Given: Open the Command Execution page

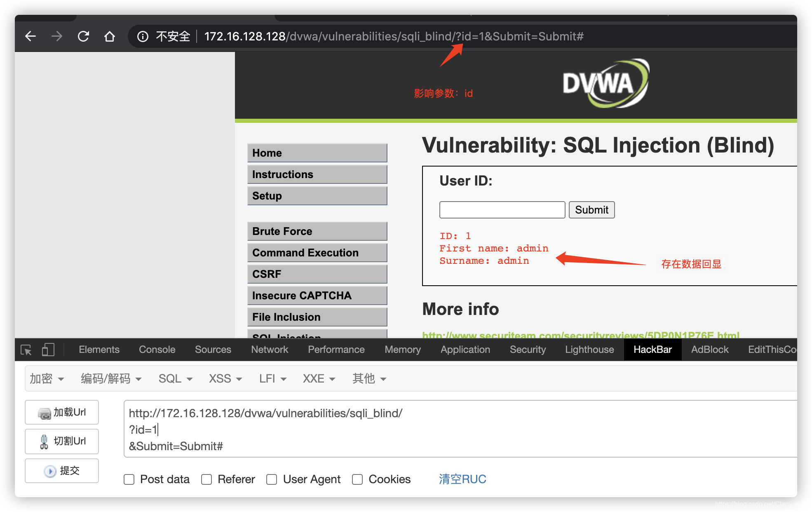Looking at the screenshot, I should click(317, 253).
